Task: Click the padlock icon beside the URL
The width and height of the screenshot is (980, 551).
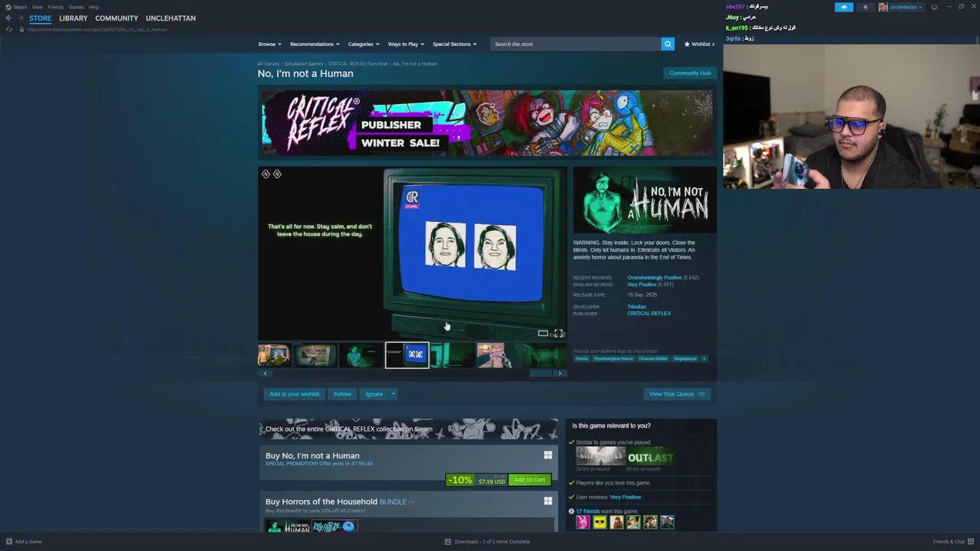Action: pyautogui.click(x=21, y=29)
